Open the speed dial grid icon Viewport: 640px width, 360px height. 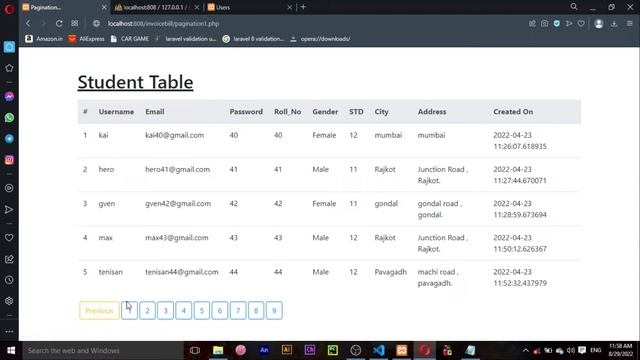75,24
